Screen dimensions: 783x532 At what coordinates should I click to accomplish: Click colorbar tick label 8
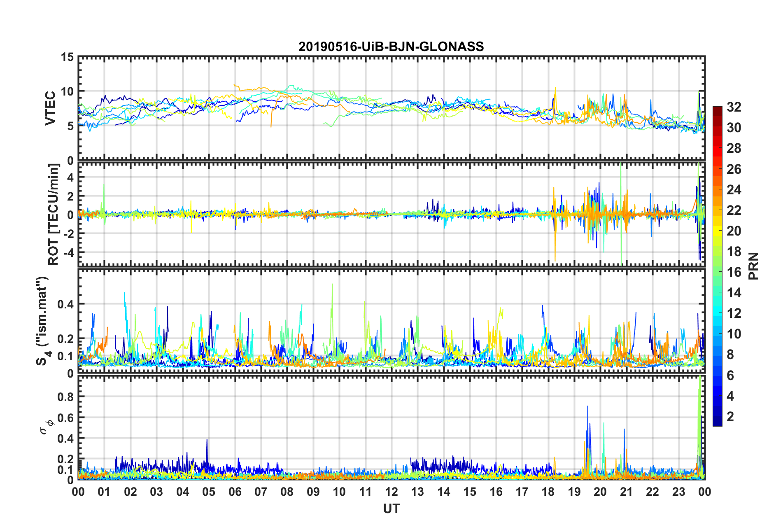[x=730, y=355]
